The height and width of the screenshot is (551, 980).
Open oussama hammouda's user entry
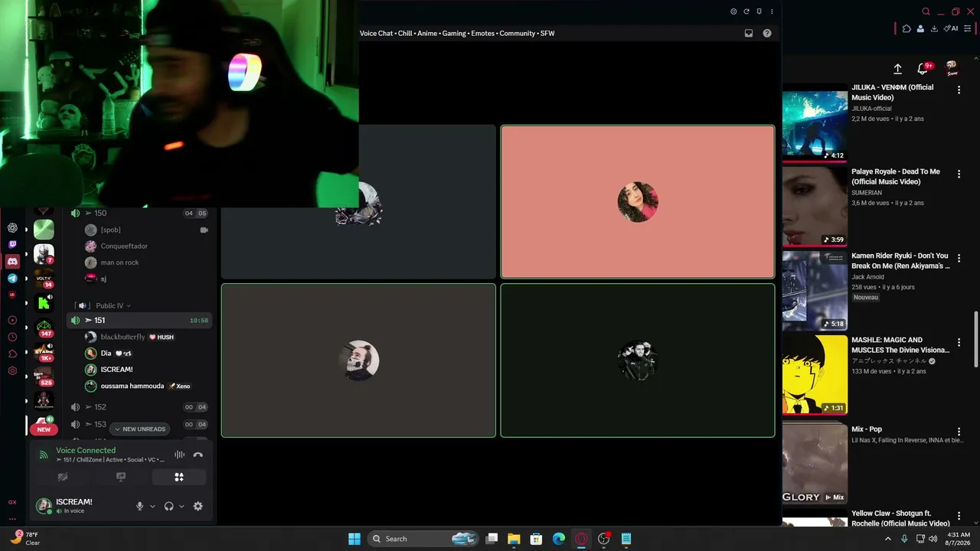(x=145, y=386)
